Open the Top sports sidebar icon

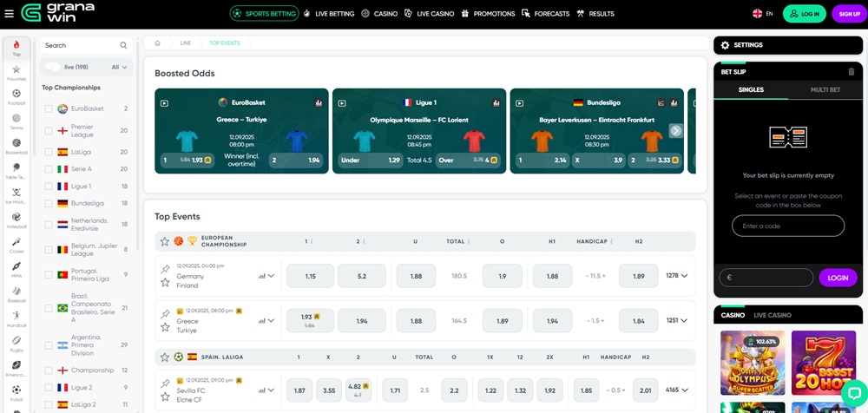tap(16, 49)
